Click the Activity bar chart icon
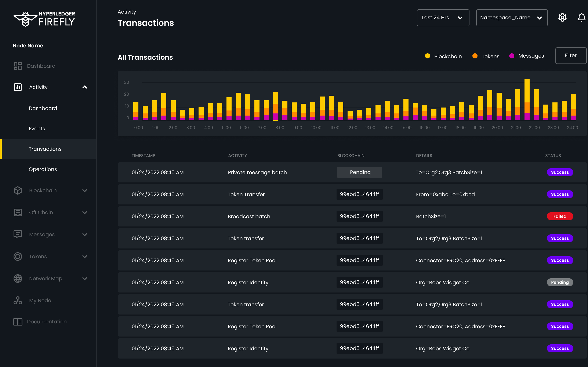Viewport: 588px width, 367px height. (18, 87)
